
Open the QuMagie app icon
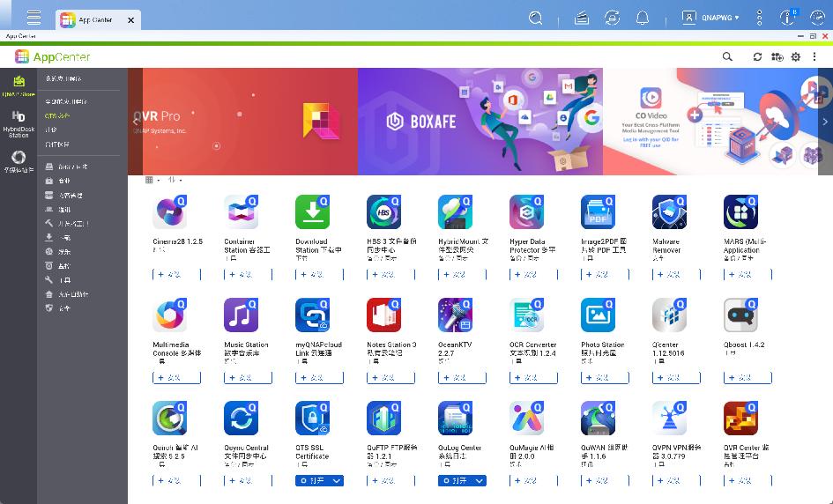[526, 418]
